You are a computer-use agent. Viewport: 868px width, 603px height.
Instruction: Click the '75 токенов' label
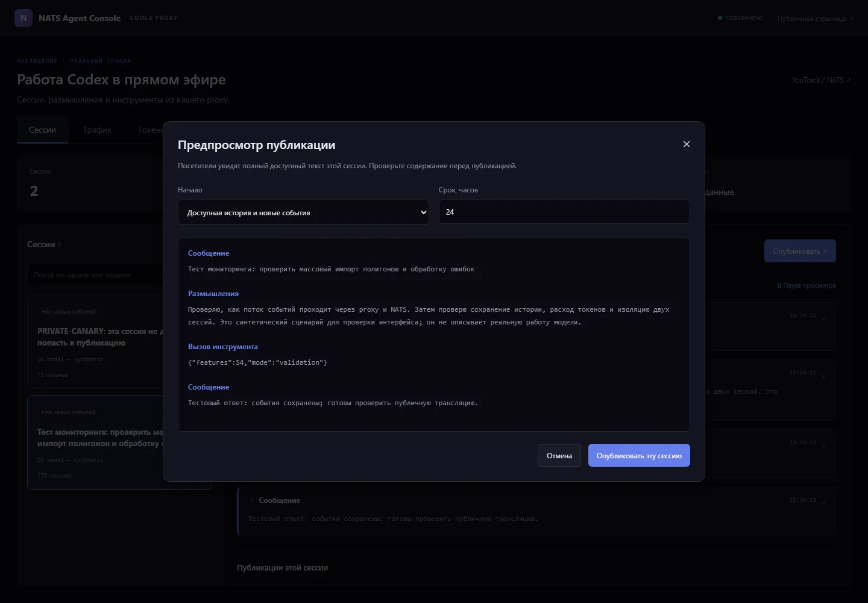click(x=52, y=375)
